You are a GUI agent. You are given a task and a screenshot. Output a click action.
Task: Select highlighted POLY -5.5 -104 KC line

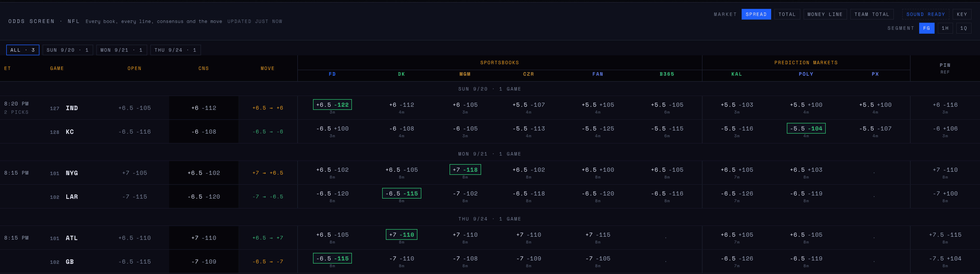tap(806, 128)
